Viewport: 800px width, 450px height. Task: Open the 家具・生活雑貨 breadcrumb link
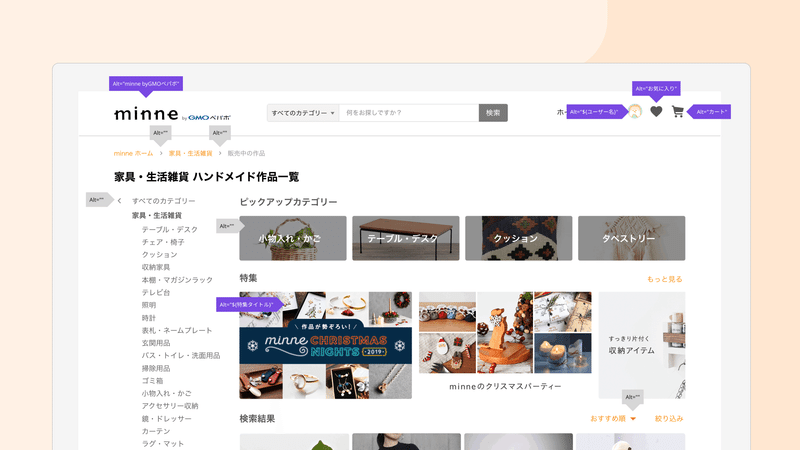(190, 153)
